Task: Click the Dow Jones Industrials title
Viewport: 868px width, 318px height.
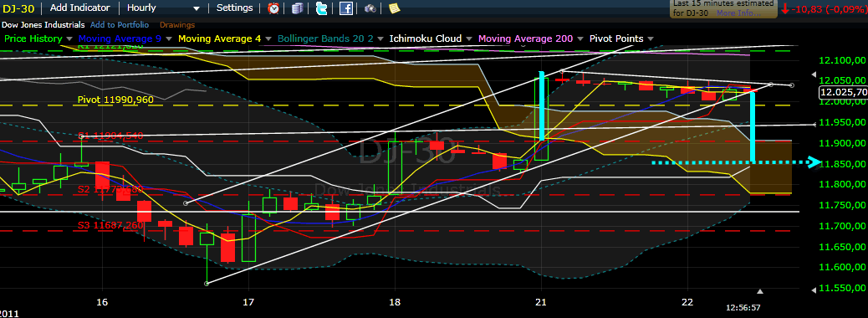Action: [43, 25]
